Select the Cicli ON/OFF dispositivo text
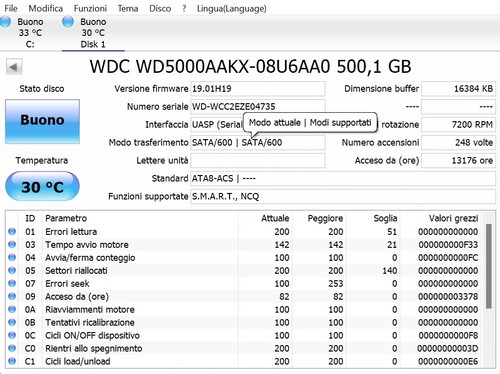The image size is (500, 374). (x=92, y=335)
